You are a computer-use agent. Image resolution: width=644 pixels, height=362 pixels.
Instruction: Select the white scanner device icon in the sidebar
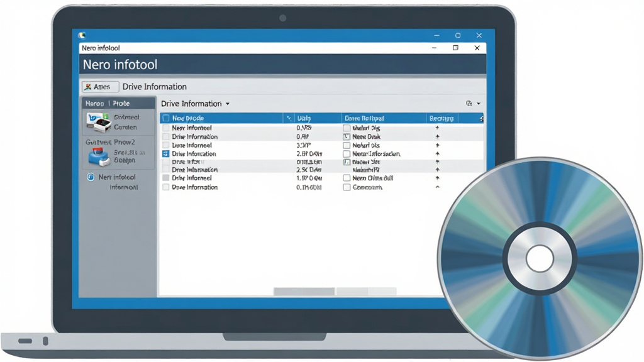(x=99, y=122)
